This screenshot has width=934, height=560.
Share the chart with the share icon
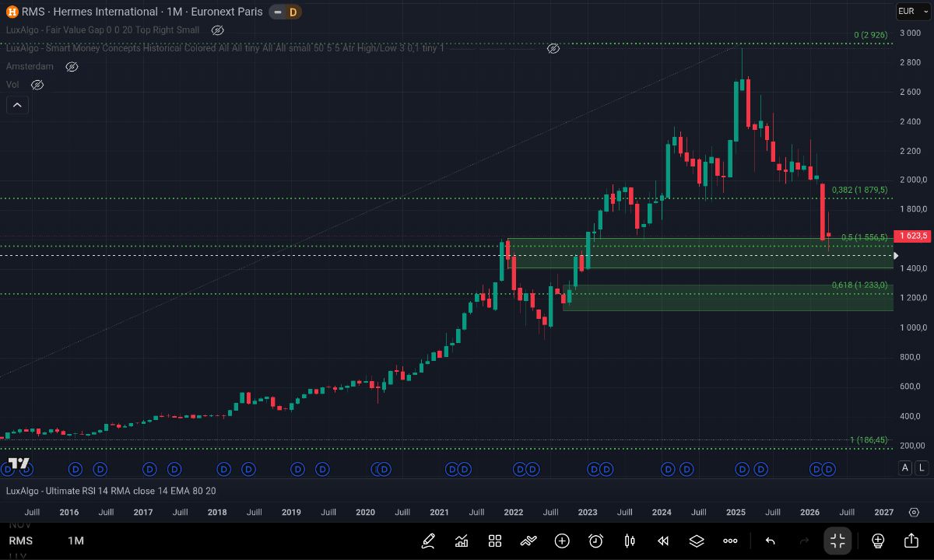[x=911, y=541]
